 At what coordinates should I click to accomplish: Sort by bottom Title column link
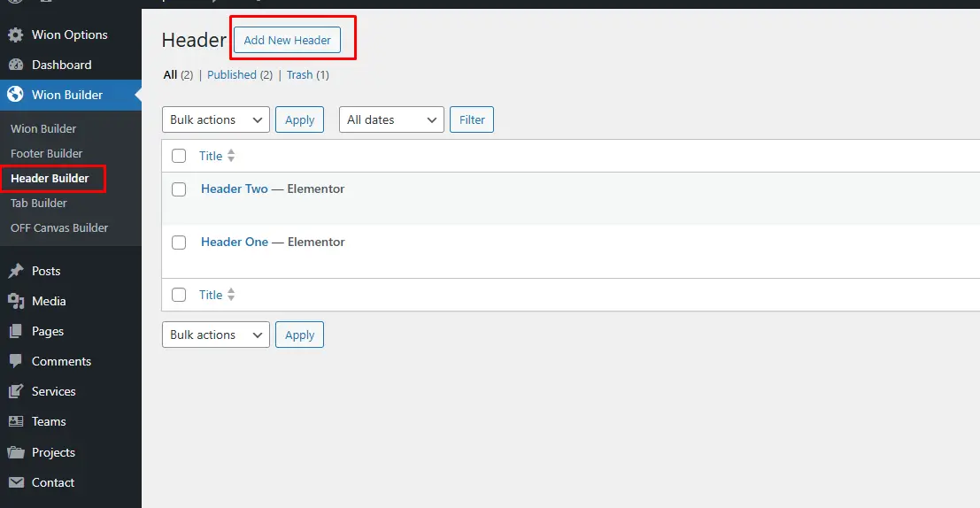pyautogui.click(x=211, y=295)
